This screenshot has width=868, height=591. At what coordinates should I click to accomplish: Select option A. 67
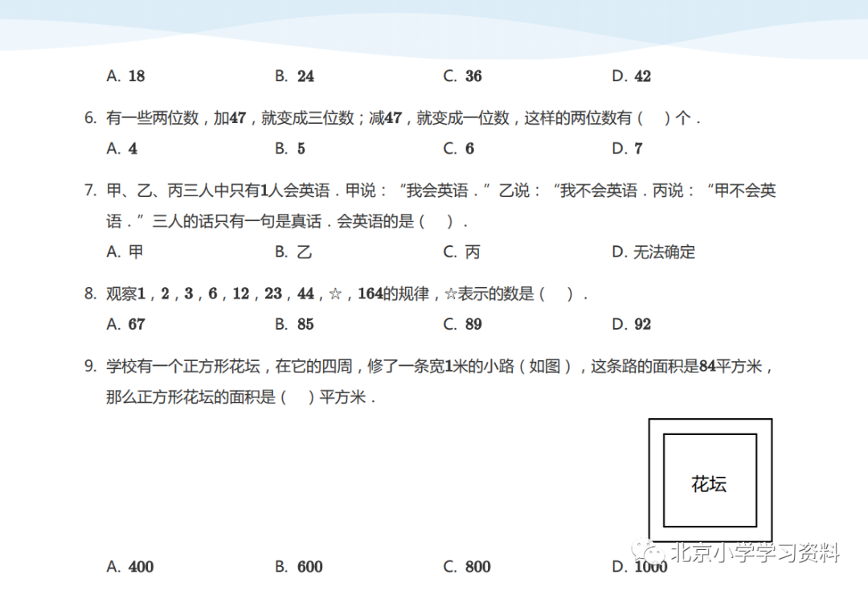125,324
